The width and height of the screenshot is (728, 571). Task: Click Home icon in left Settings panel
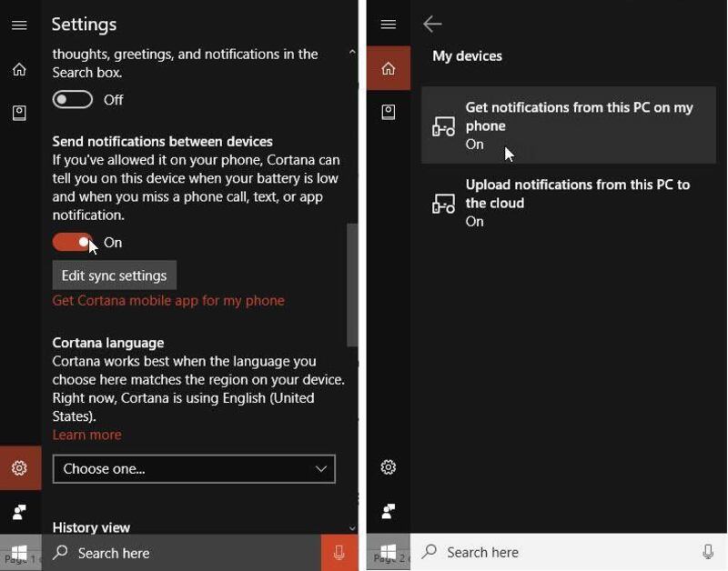click(19, 70)
